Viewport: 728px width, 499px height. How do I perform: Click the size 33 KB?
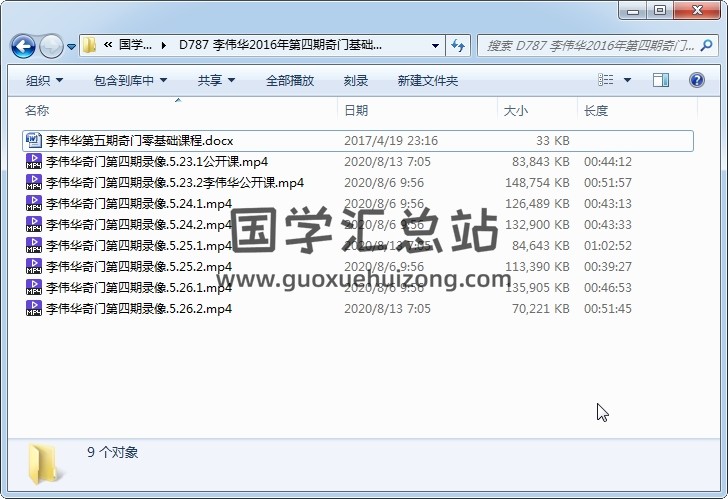coord(552,141)
